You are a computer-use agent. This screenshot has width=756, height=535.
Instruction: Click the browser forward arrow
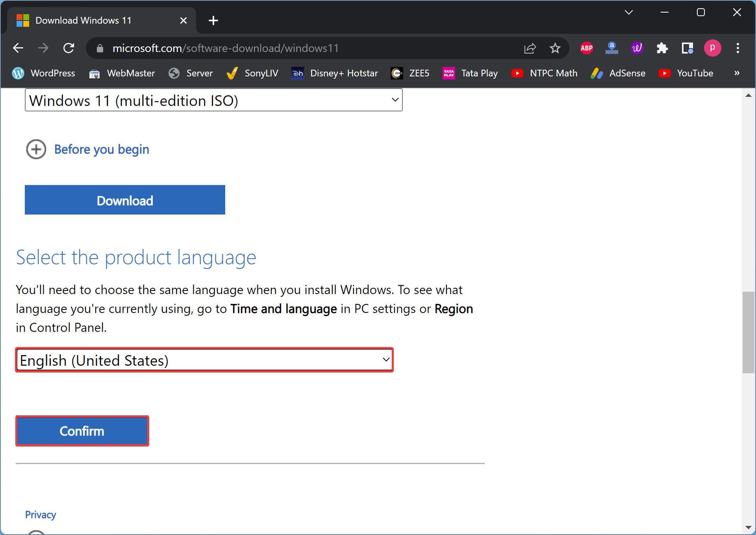43,48
